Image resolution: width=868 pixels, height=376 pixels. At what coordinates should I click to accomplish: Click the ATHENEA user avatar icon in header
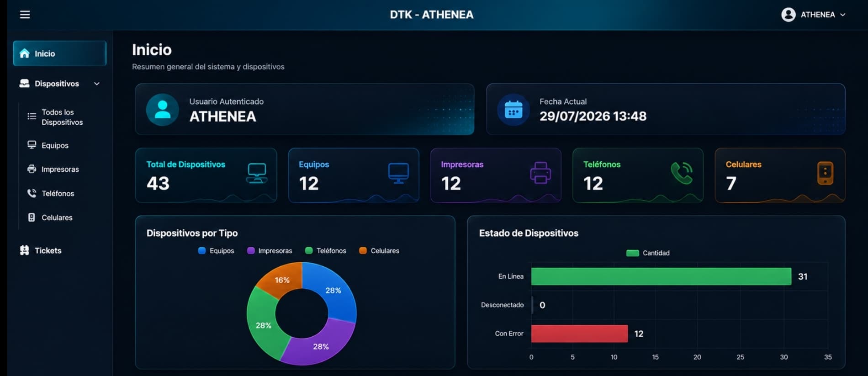click(x=788, y=15)
